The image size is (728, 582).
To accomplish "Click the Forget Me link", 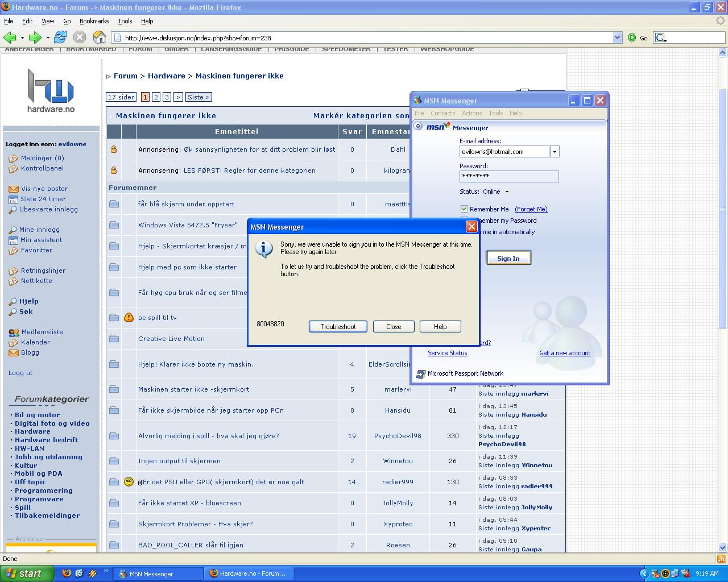I will pyautogui.click(x=531, y=209).
